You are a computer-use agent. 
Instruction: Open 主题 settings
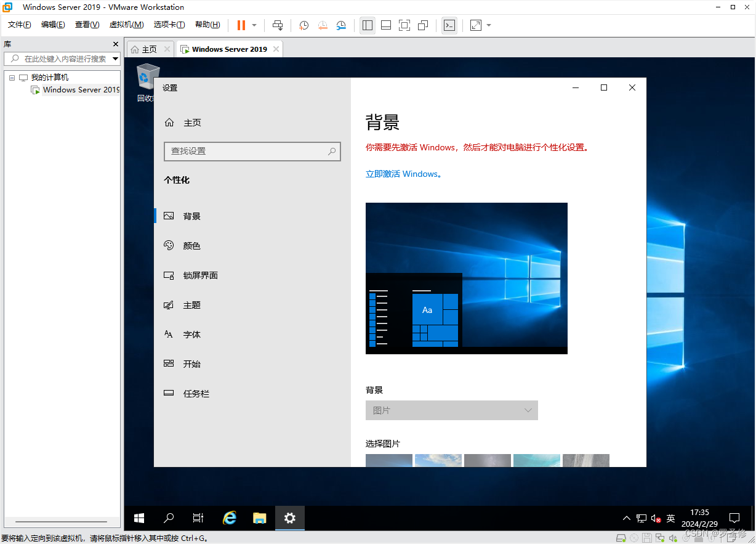(x=252, y=305)
